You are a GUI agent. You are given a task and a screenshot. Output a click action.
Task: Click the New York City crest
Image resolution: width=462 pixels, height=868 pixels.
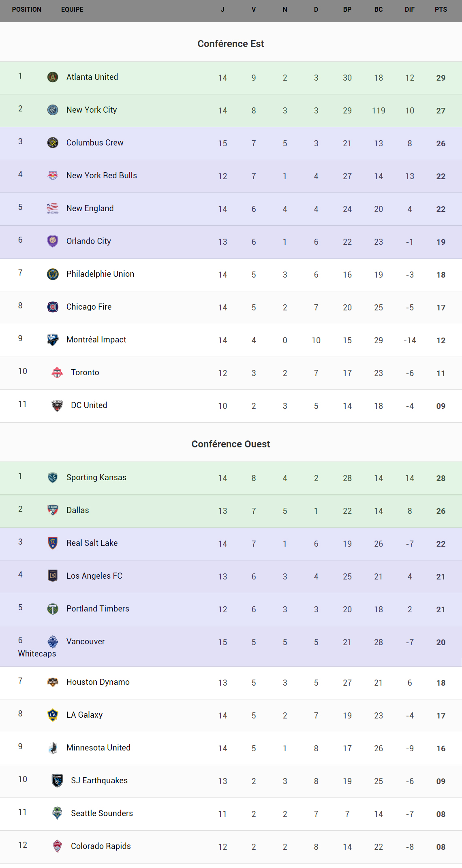pyautogui.click(x=53, y=110)
